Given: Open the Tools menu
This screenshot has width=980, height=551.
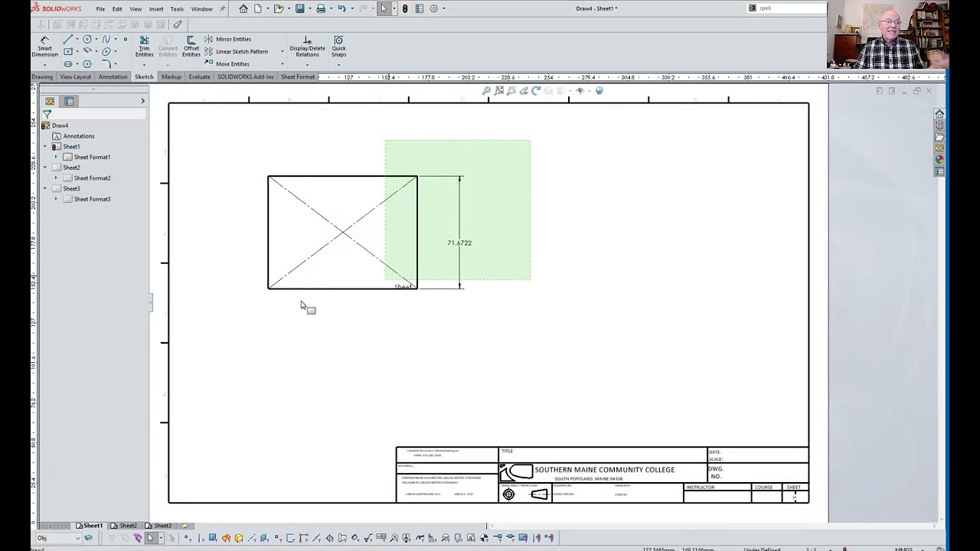Looking at the screenshot, I should pyautogui.click(x=177, y=8).
